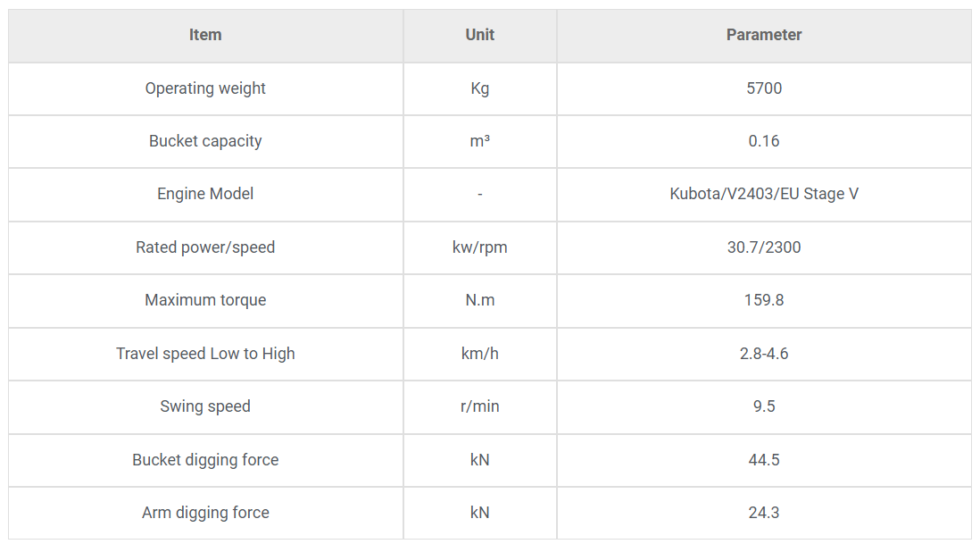This screenshot has width=980, height=544.
Task: Click the Arm digging force cell
Action: coord(205,514)
